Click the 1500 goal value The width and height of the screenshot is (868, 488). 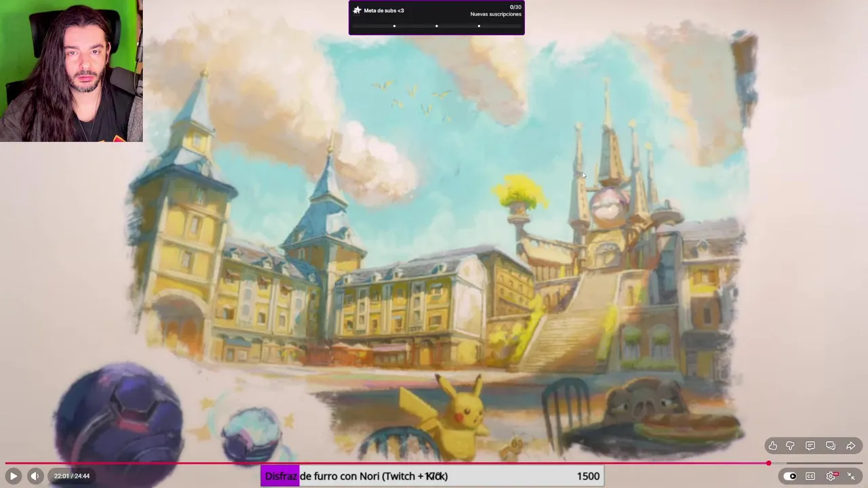588,476
